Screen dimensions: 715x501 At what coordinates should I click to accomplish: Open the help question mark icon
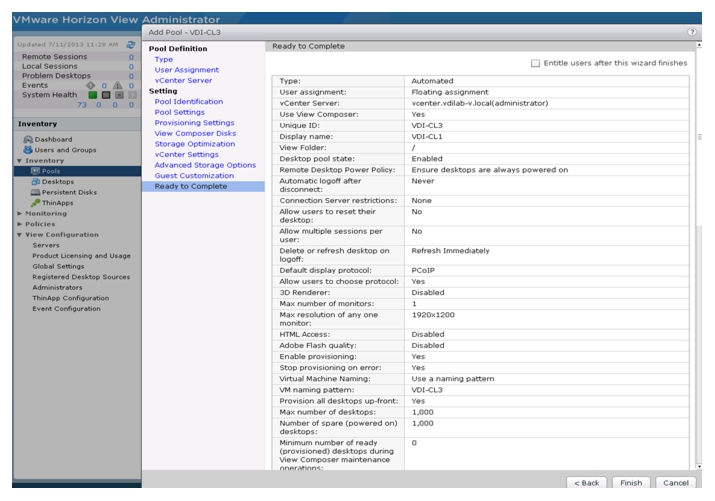pos(692,32)
